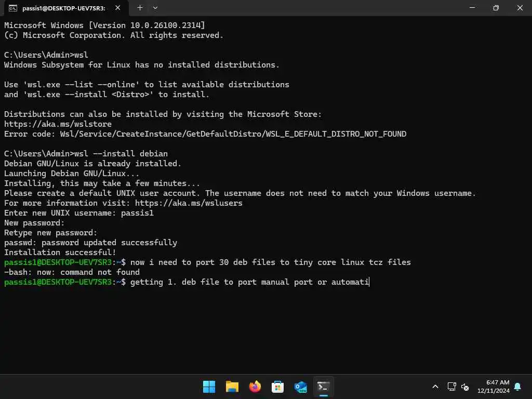Click 'Windows Subsystem for Linux has no installed distributions.'
This screenshot has height=399, width=532.
142,65
